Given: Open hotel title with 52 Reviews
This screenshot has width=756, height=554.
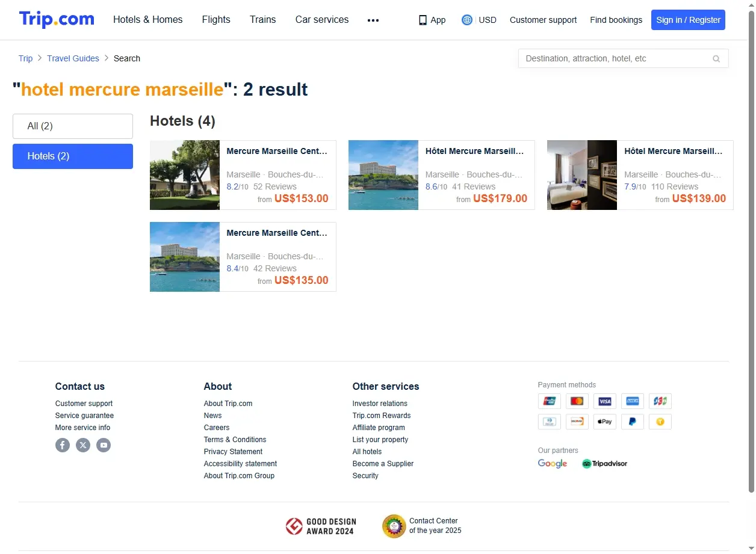Looking at the screenshot, I should point(277,151).
